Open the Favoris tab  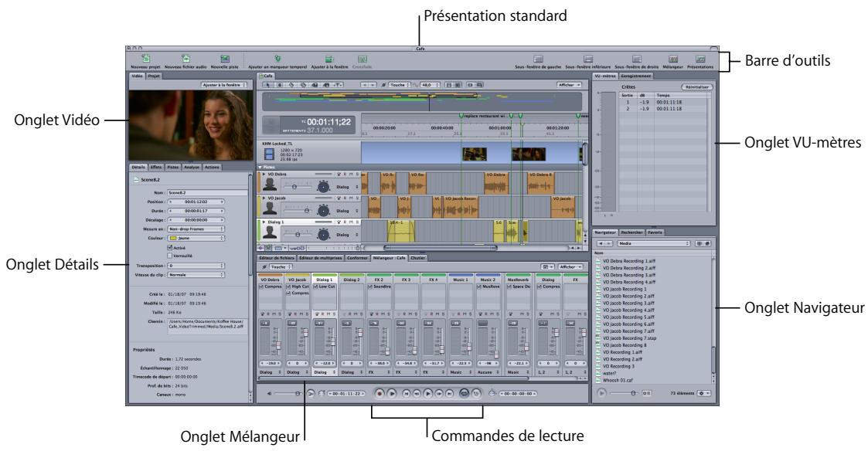(655, 232)
